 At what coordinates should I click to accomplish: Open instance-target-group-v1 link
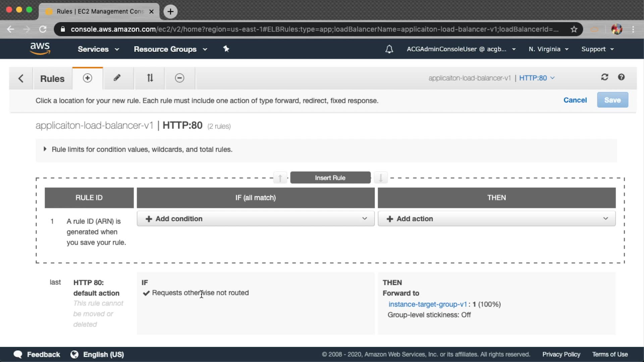click(428, 304)
